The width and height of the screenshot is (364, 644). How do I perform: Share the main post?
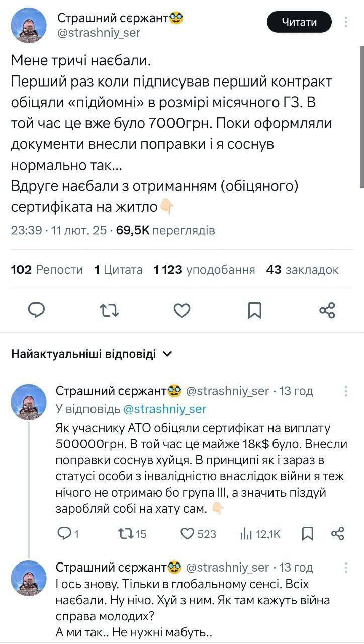[x=327, y=310]
